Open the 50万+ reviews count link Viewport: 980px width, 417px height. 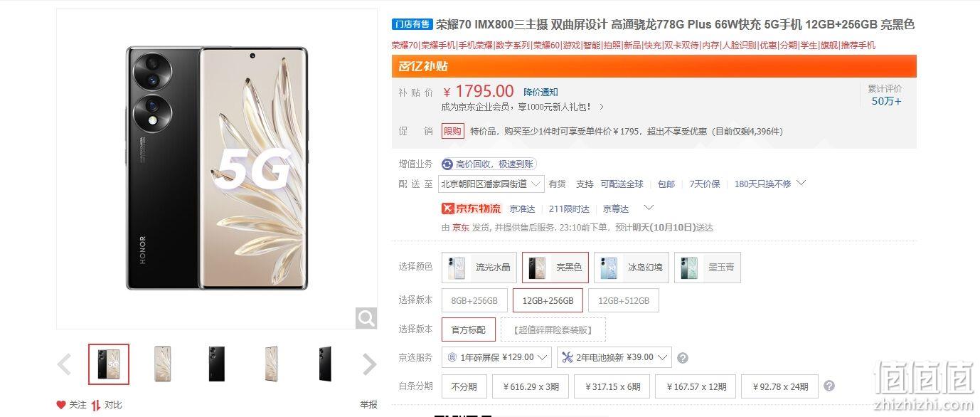pos(886,101)
